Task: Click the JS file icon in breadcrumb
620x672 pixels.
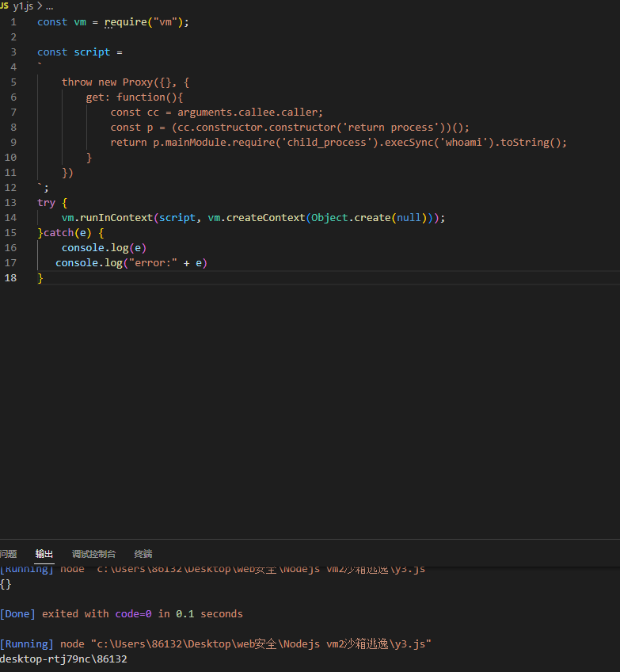Action: click(x=4, y=6)
